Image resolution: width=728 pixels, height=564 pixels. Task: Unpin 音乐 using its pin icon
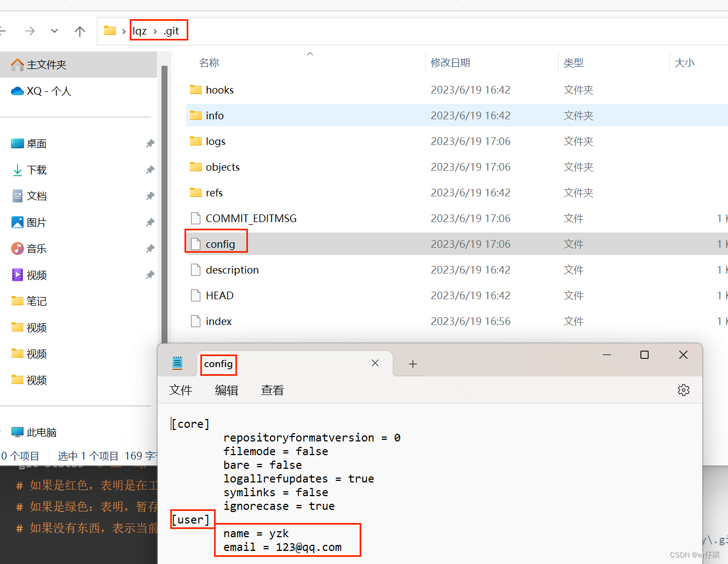150,248
